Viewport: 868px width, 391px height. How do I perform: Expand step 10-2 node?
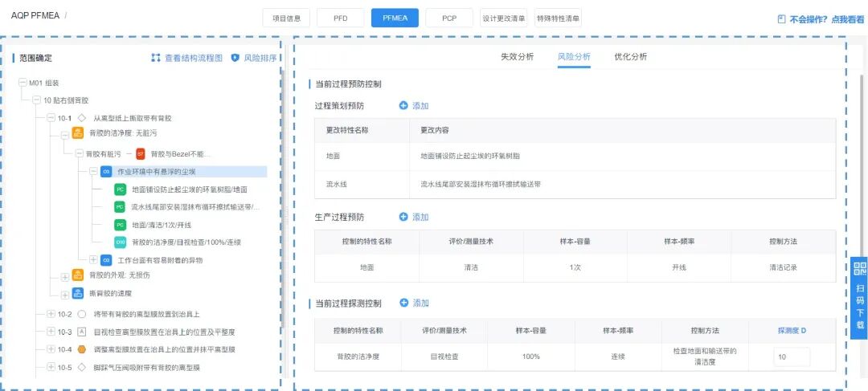coord(51,314)
